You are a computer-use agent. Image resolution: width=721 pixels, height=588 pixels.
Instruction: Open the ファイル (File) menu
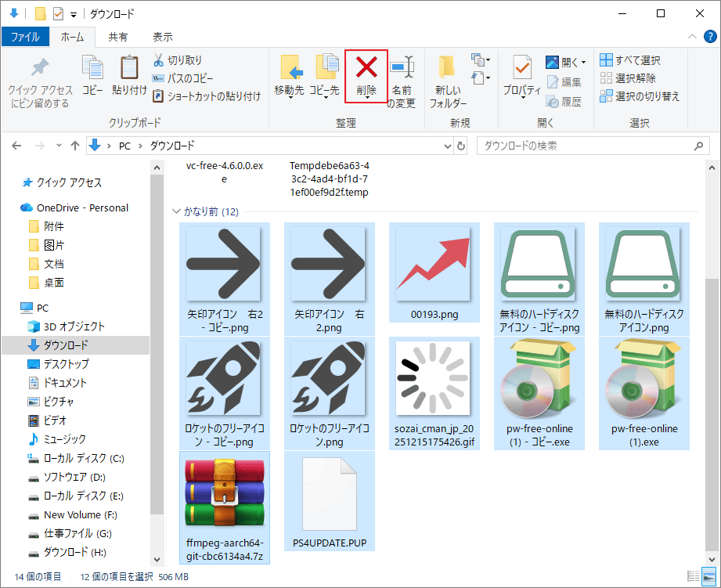click(x=25, y=35)
